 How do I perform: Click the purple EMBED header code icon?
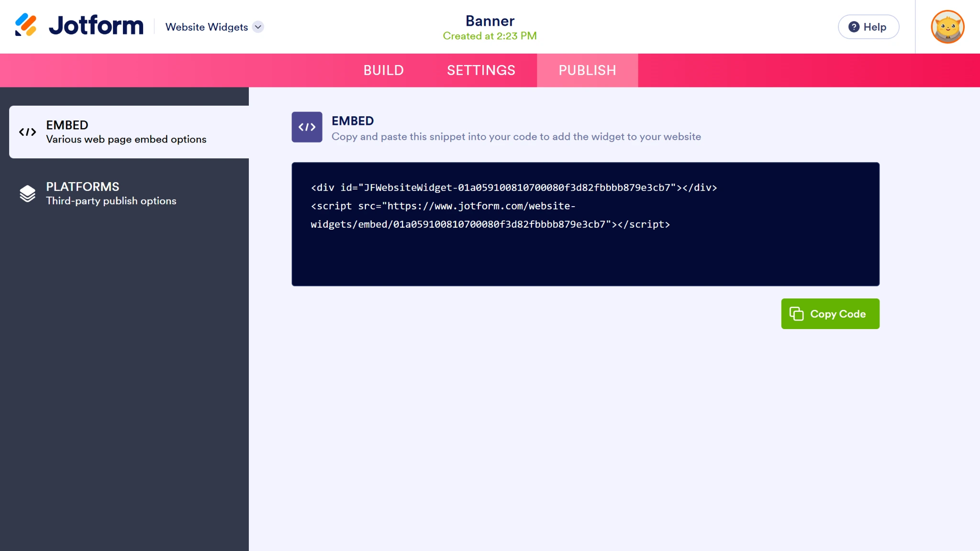coord(307,127)
